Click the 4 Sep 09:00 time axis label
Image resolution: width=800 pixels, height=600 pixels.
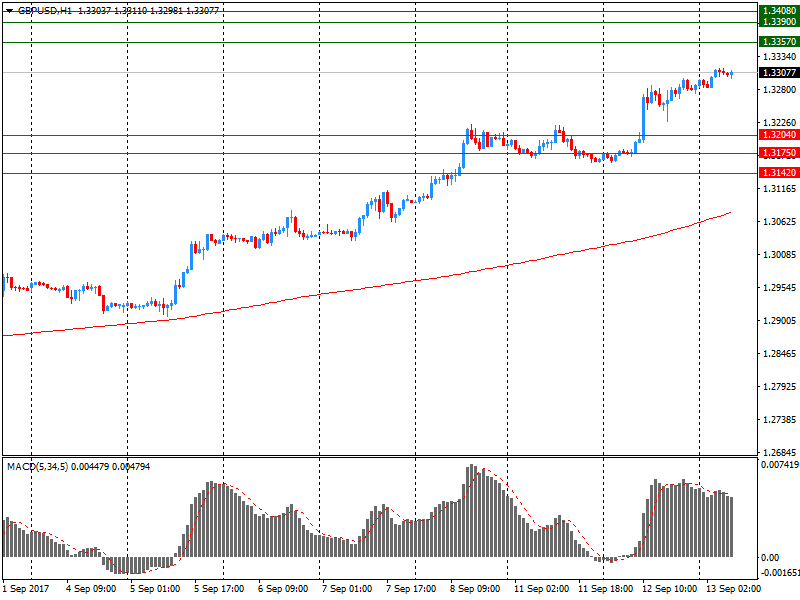tap(91, 589)
